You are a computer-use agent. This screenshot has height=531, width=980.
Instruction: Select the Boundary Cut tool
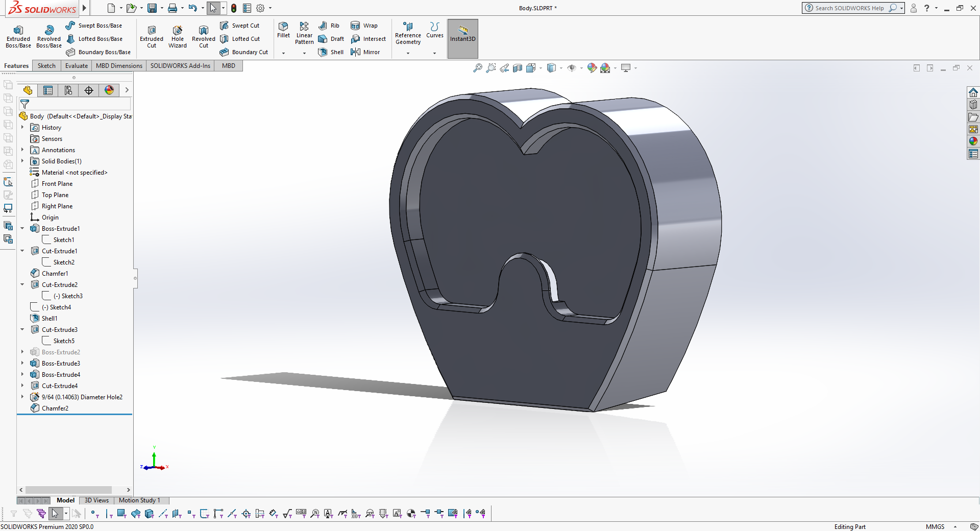pos(244,52)
